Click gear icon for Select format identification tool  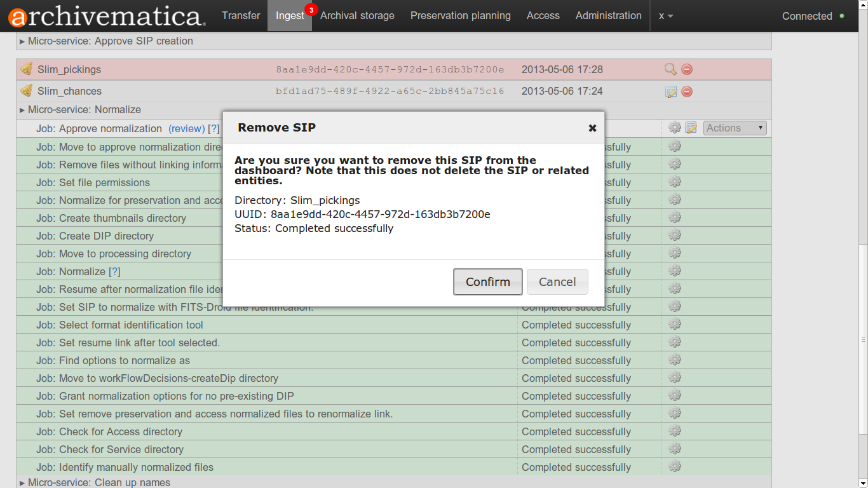tap(675, 325)
